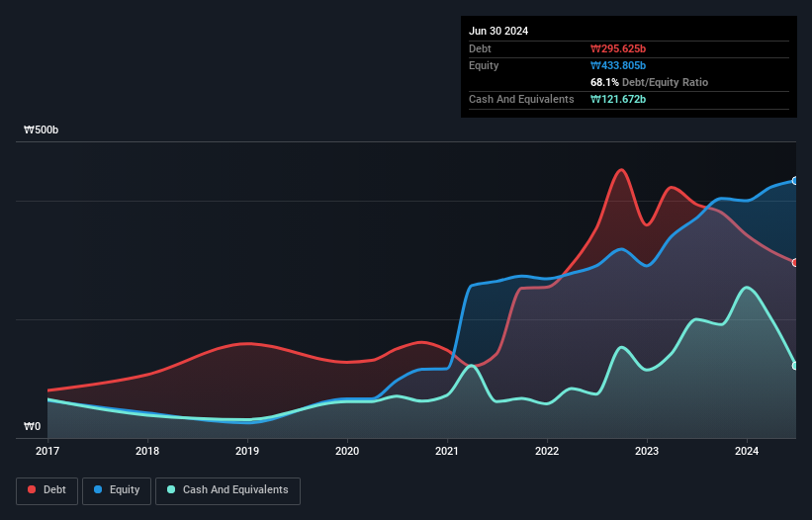Click the 68.1% Debt/Equity Ratio text

click(x=649, y=82)
